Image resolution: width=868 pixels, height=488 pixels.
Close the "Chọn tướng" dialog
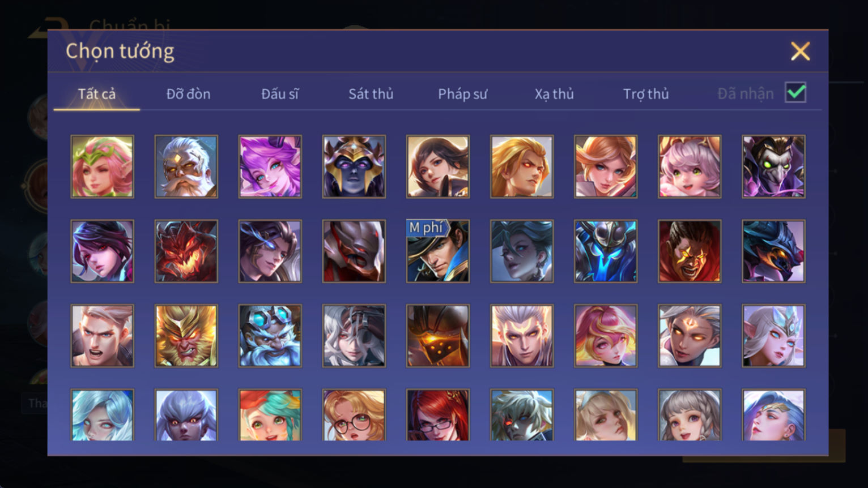coord(800,52)
